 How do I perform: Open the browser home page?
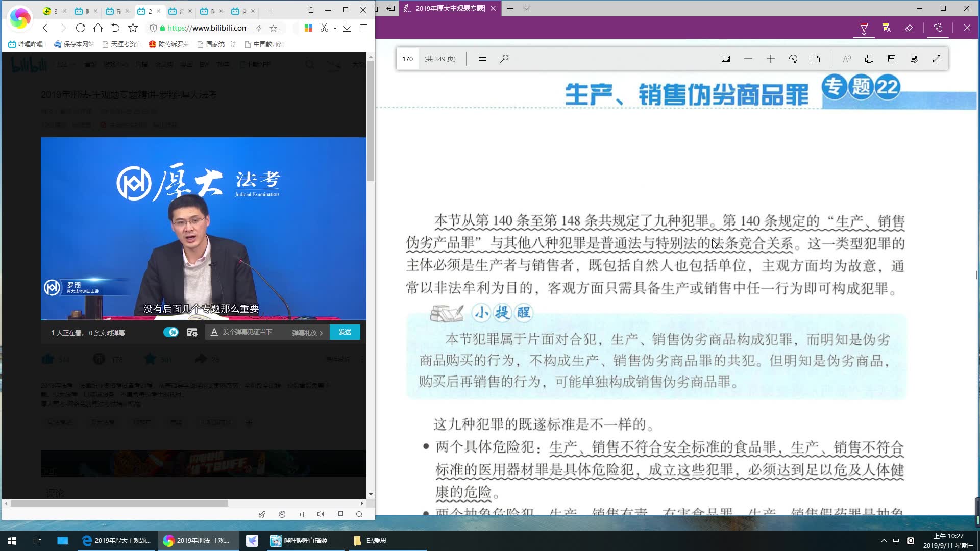(x=98, y=28)
